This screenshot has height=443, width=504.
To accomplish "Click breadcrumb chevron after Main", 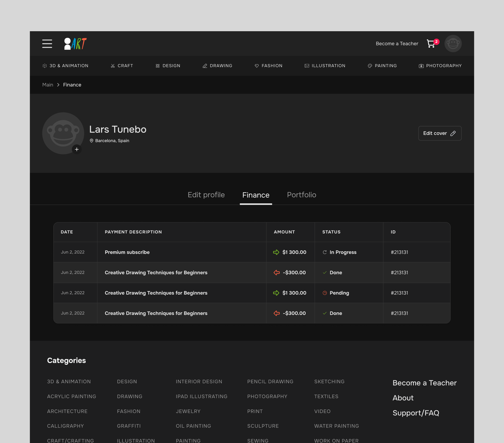I will (x=58, y=85).
